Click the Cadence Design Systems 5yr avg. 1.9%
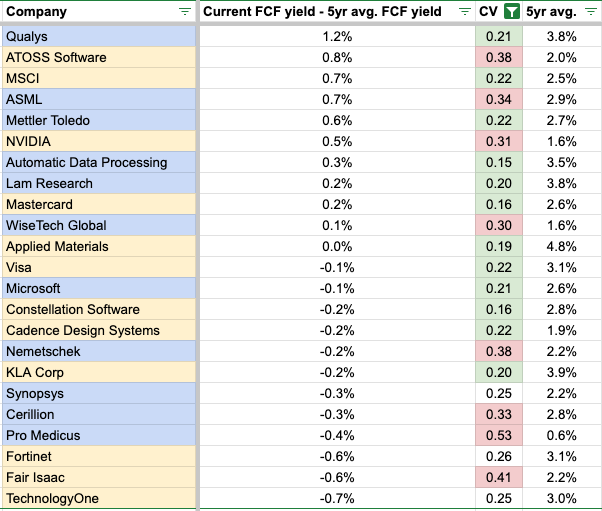This screenshot has width=602, height=511. 562,330
